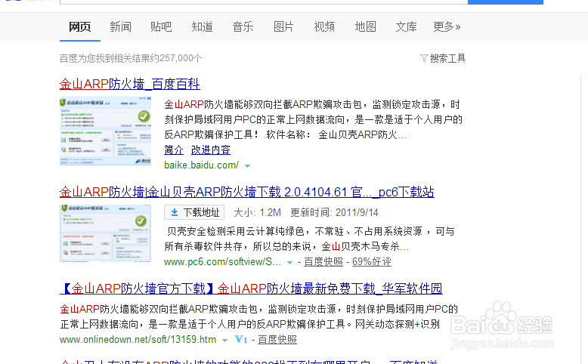Open the 69%好评 rating link
Screen dimensions: 588x364
372,261
